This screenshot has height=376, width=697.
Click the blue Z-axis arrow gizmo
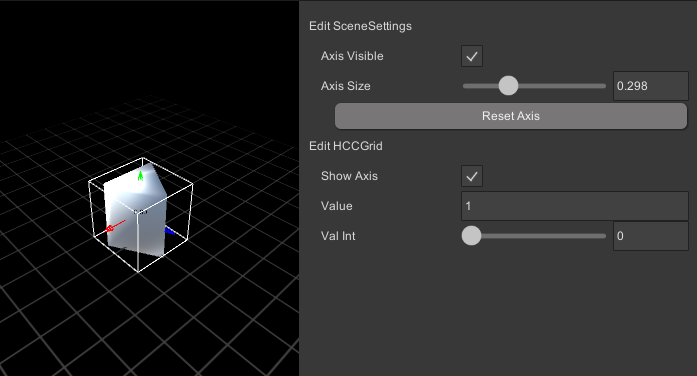pos(170,231)
